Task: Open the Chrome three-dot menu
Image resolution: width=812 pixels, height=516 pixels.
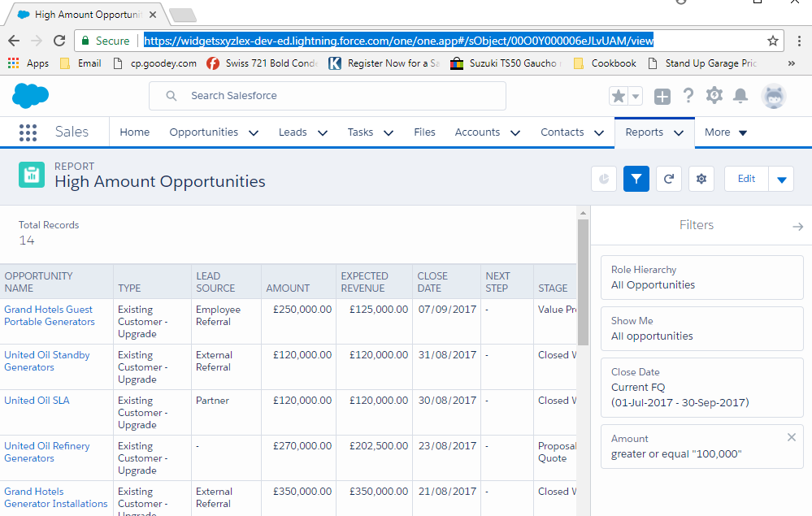Action: 799,41
